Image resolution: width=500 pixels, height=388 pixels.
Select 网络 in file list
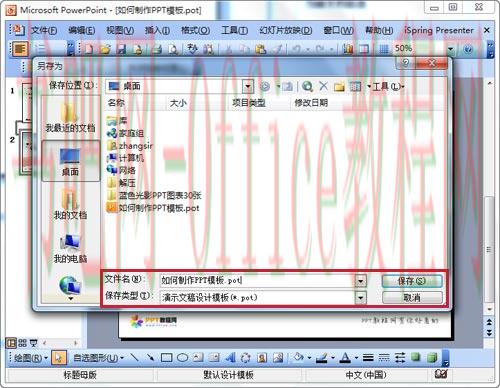[x=121, y=170]
